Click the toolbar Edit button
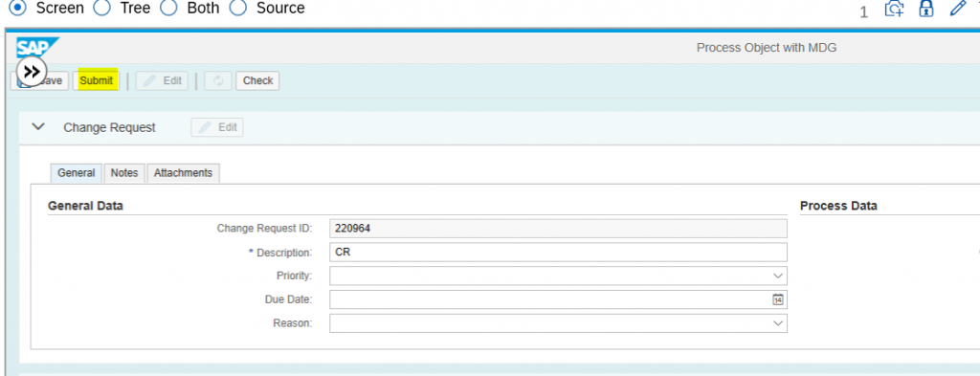This screenshot has height=376, width=980. tap(162, 80)
